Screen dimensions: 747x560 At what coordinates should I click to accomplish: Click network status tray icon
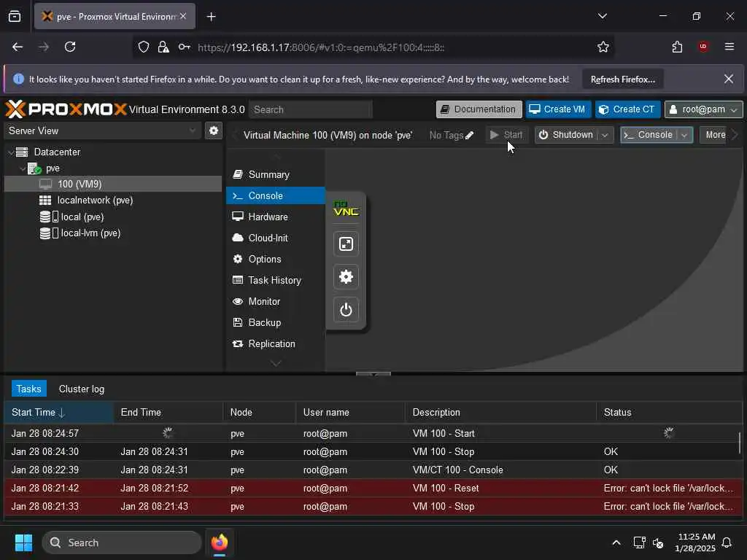[639, 542]
